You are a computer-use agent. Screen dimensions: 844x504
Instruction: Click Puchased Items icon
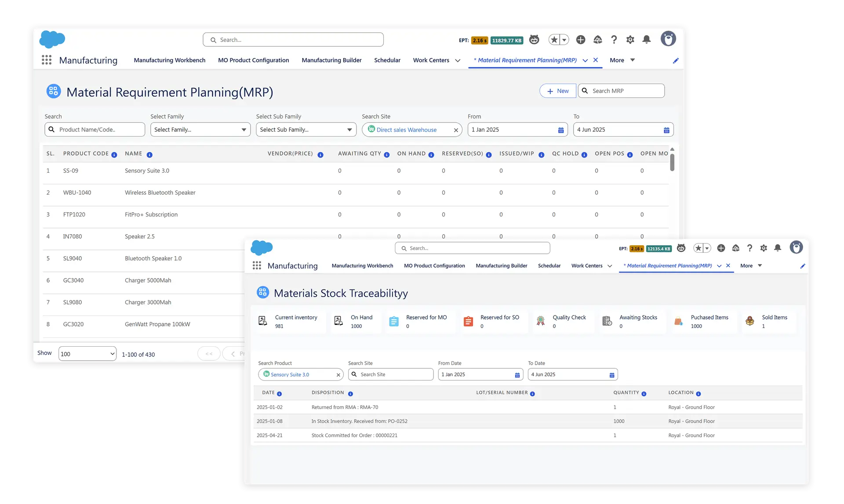pyautogui.click(x=679, y=321)
